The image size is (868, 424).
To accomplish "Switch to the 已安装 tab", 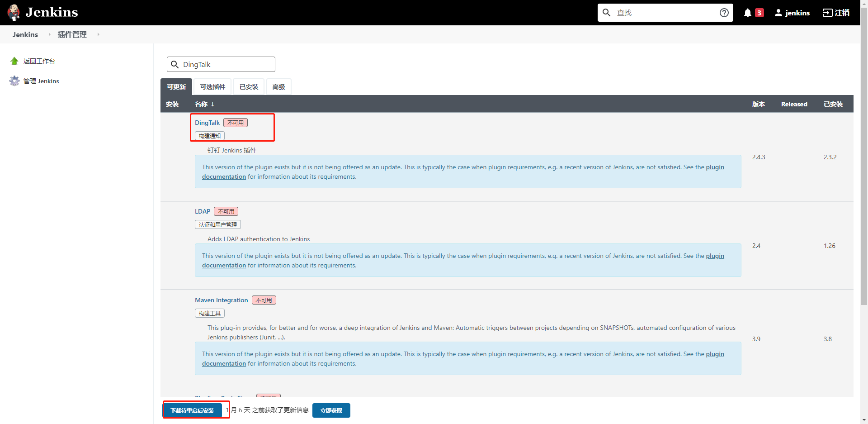I will tap(249, 87).
